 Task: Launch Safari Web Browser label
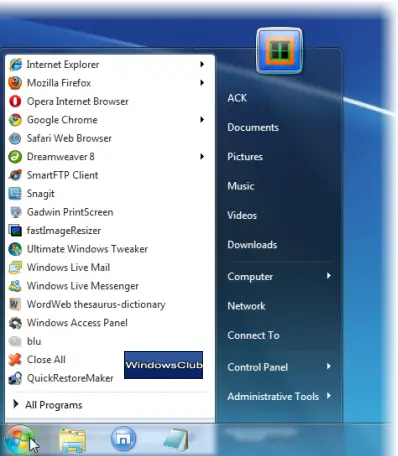69,138
